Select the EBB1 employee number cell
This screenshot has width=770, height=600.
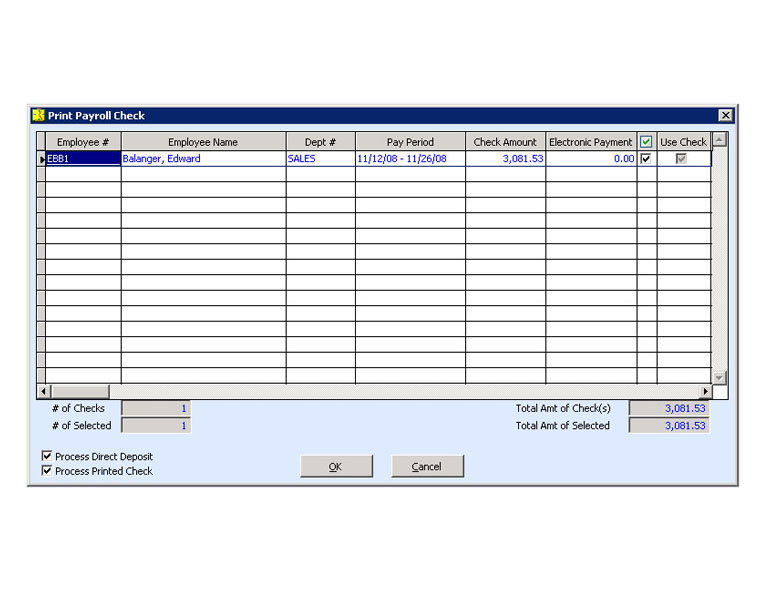(83, 159)
